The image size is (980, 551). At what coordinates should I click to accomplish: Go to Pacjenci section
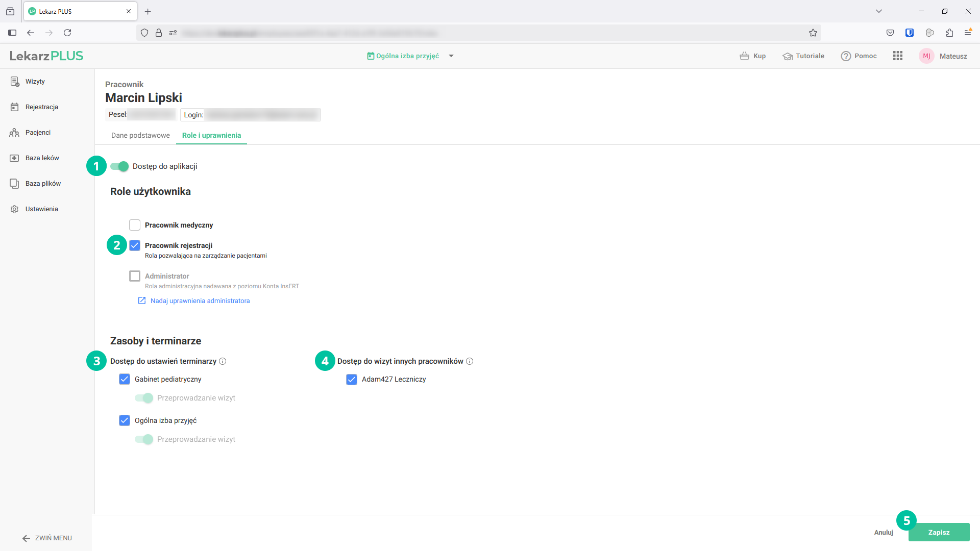coord(38,133)
